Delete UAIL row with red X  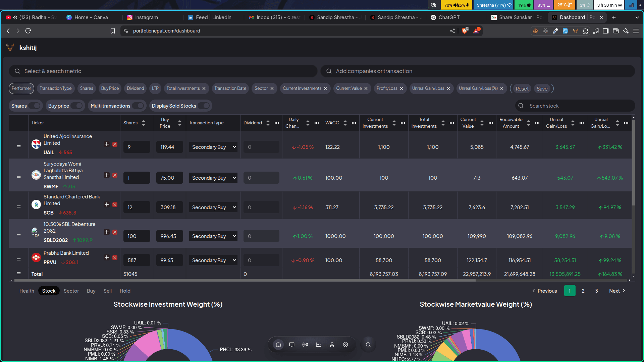point(115,144)
